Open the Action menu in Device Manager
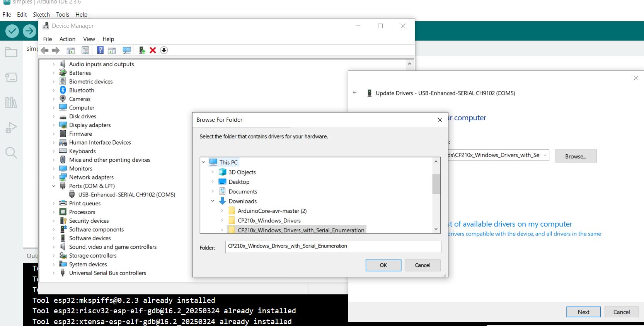644x326 pixels. tap(67, 39)
